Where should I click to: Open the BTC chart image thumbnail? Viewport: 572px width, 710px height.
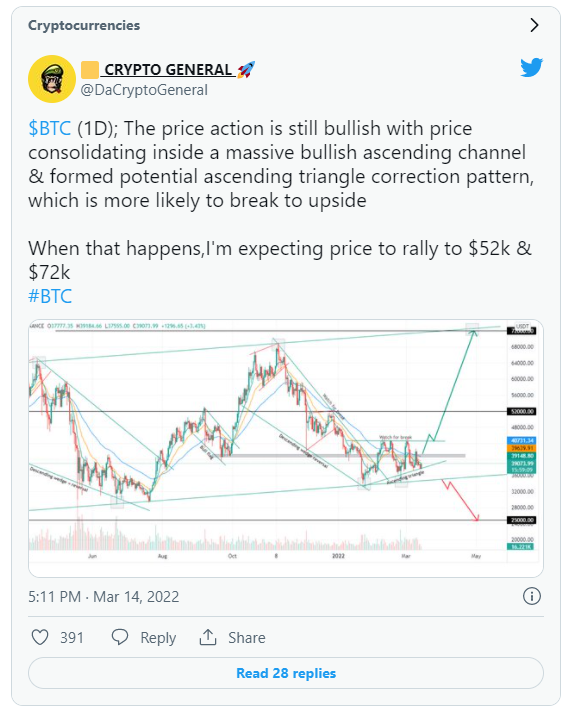286,448
